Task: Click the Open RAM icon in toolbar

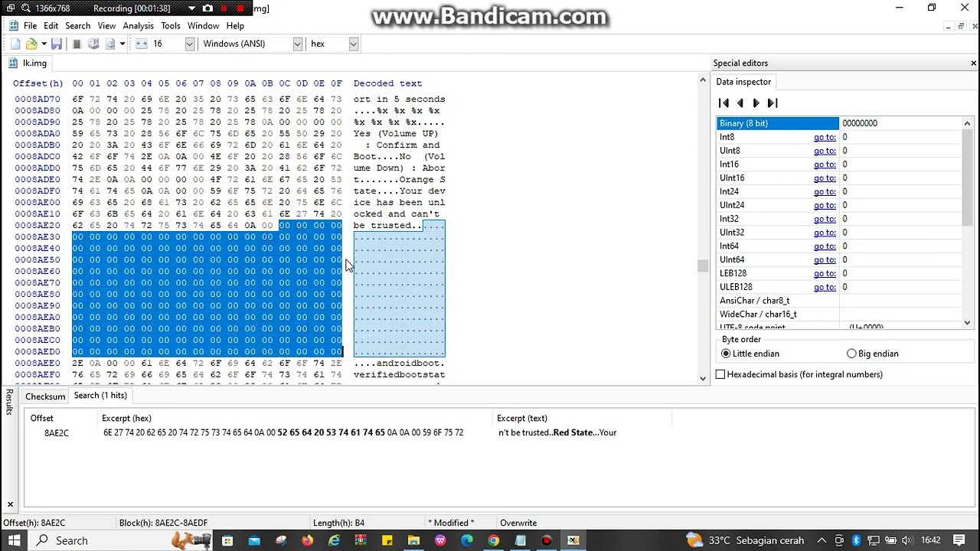Action: pyautogui.click(x=77, y=44)
